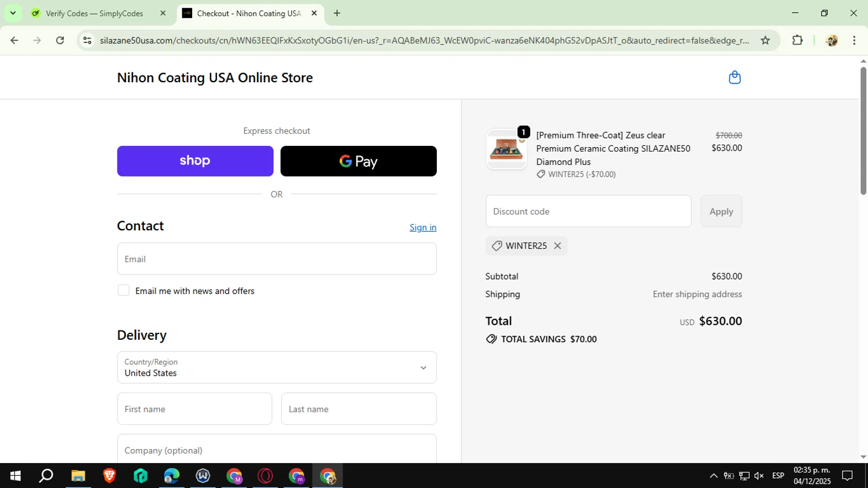Viewport: 868px width, 488px height.
Task: Remove the WINTER25 discount code
Action: pos(557,245)
